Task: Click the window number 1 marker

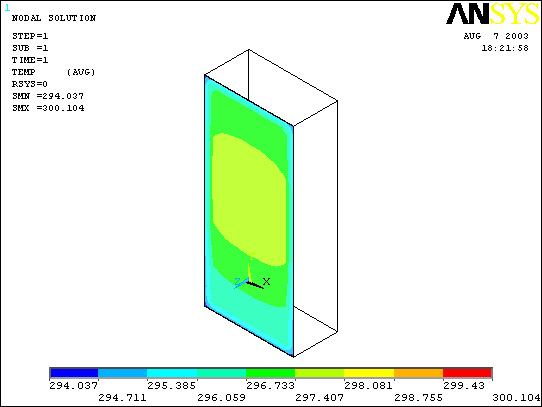Action: pyautogui.click(x=8, y=7)
